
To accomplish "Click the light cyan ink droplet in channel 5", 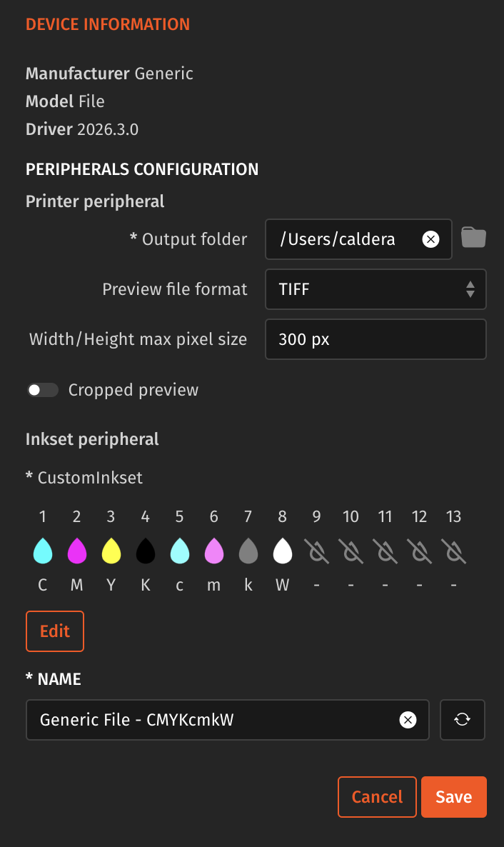I will (x=179, y=550).
